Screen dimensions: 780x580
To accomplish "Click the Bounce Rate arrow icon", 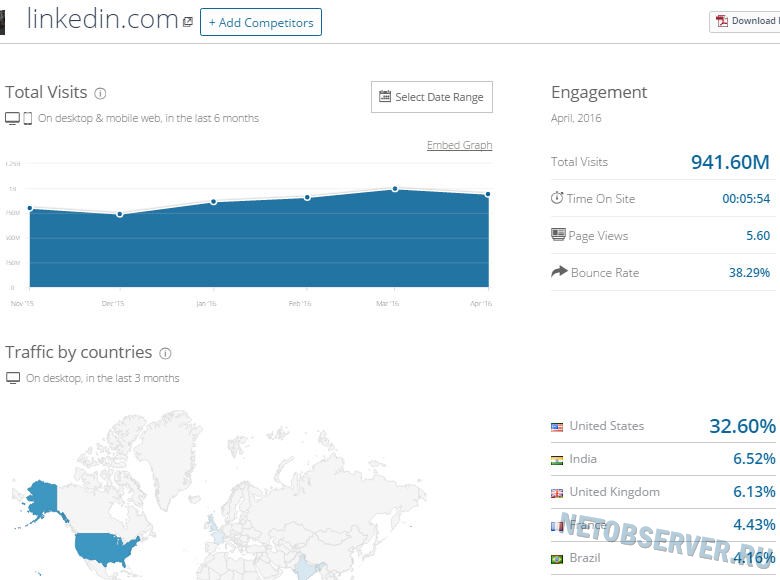I will [x=559, y=272].
